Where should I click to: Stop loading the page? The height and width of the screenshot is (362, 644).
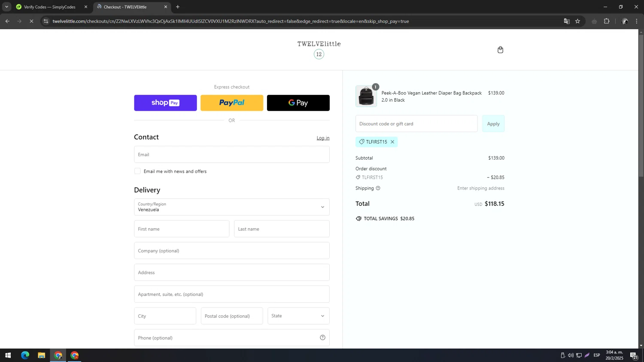coord(31,21)
